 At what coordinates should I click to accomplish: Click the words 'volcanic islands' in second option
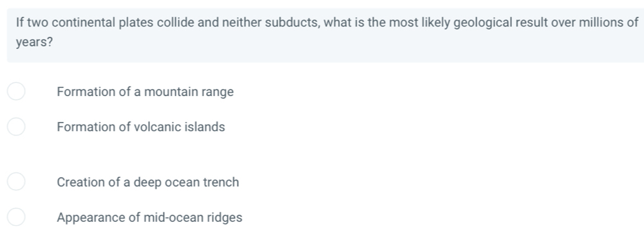pyautogui.click(x=180, y=126)
